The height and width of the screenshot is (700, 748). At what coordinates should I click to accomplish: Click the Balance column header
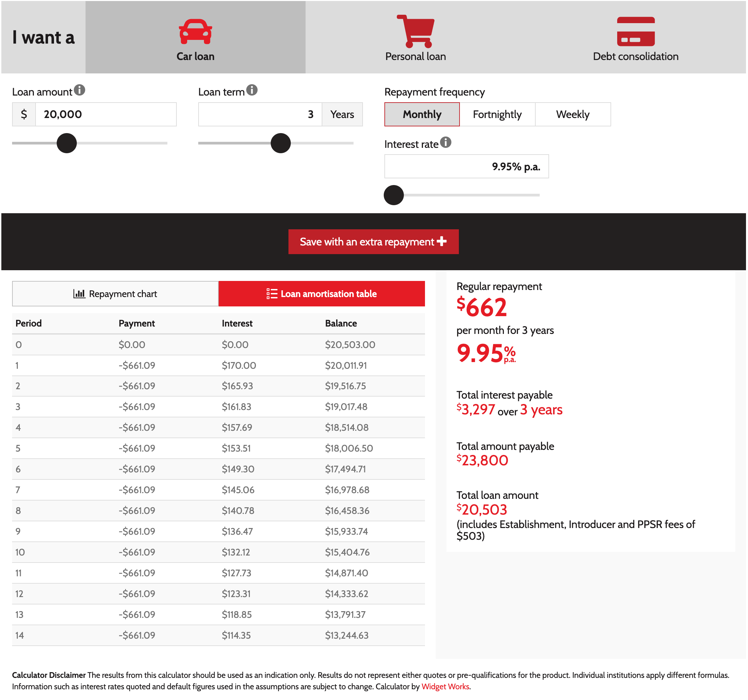[x=341, y=323]
